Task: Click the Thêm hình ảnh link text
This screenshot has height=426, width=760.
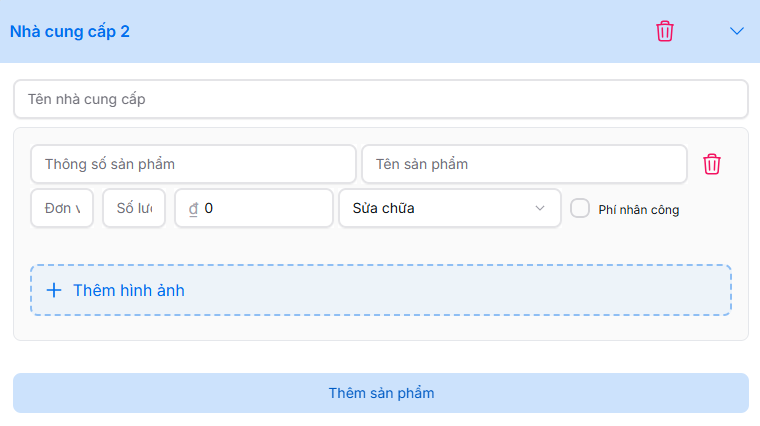Action: [x=129, y=291]
